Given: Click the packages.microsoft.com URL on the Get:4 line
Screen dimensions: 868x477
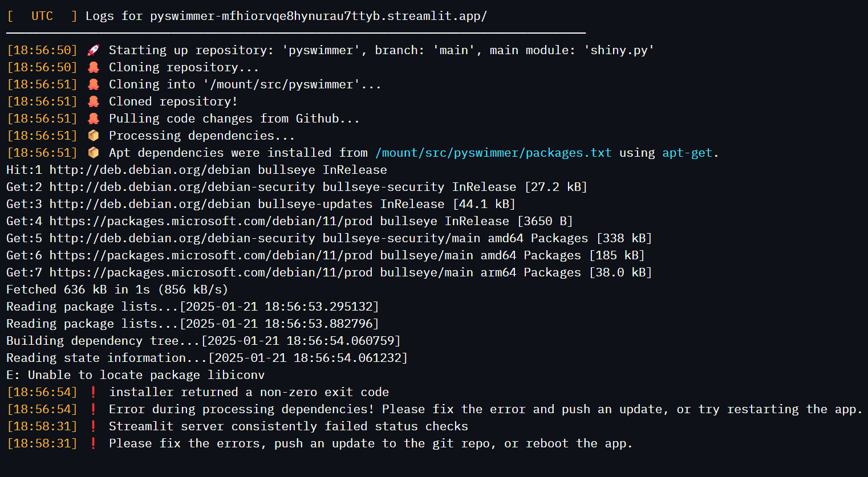Looking at the screenshot, I should pos(211,221).
